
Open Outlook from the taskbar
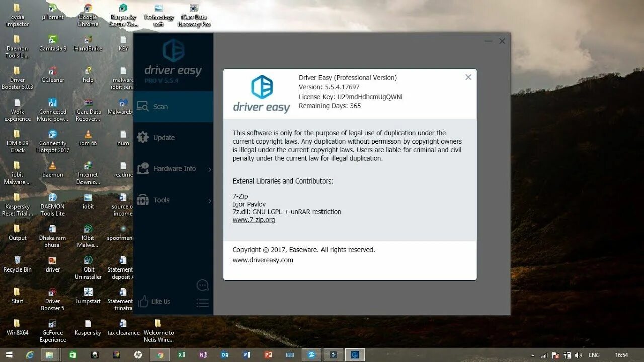pos(225,355)
